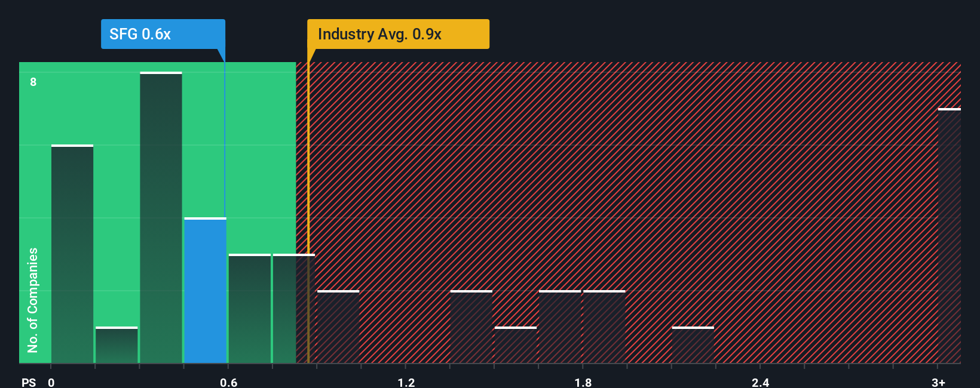Click the x-axis label 1.2
Screen dimensions: 980x388
click(406, 382)
